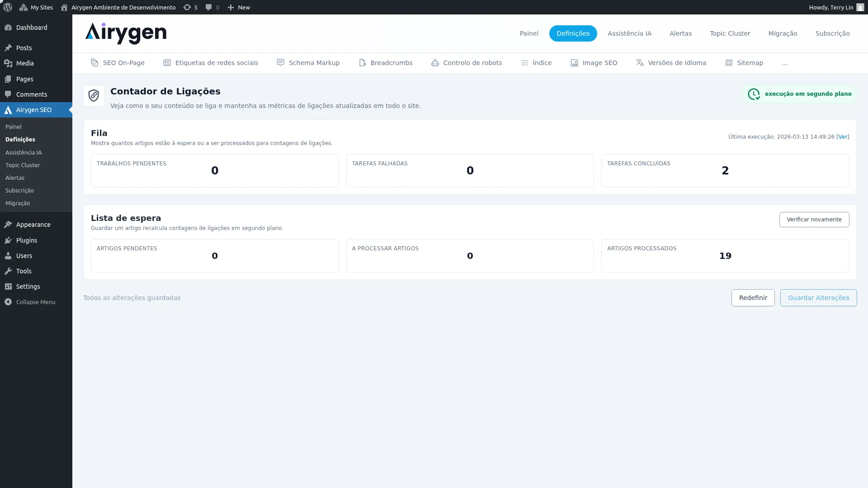Image resolution: width=868 pixels, height=488 pixels.
Task: Open Settings via its sliders icon
Action: click(8, 286)
